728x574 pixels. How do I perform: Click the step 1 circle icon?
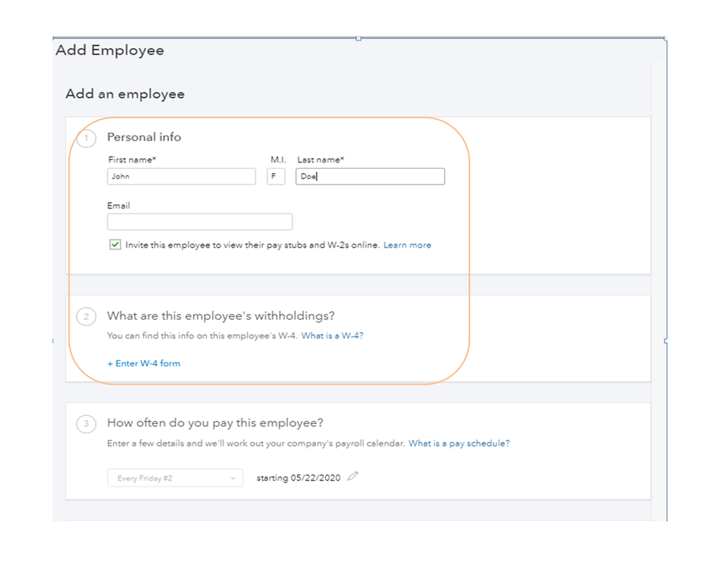pos(86,138)
